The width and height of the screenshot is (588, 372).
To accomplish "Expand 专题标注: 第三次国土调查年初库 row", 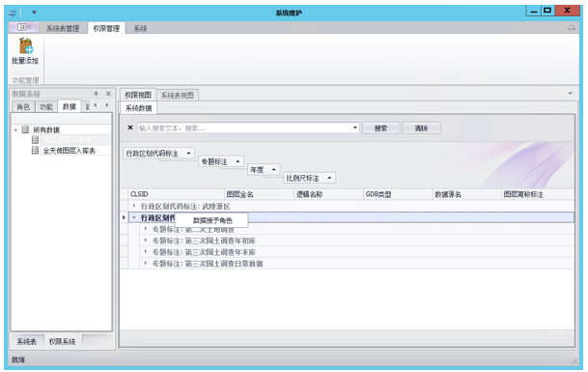I will (x=146, y=241).
